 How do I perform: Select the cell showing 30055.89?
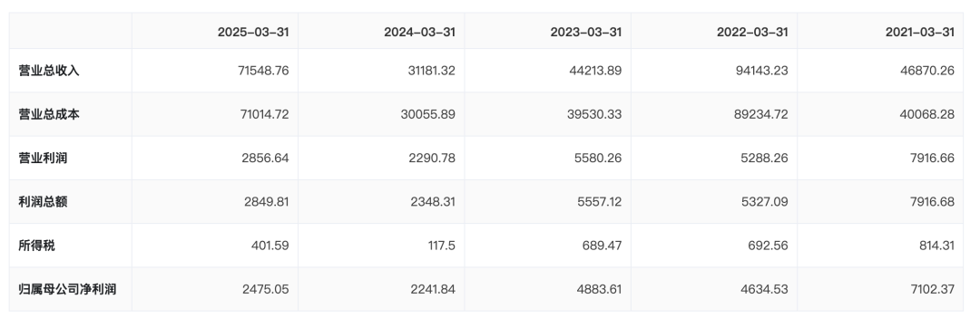click(428, 114)
